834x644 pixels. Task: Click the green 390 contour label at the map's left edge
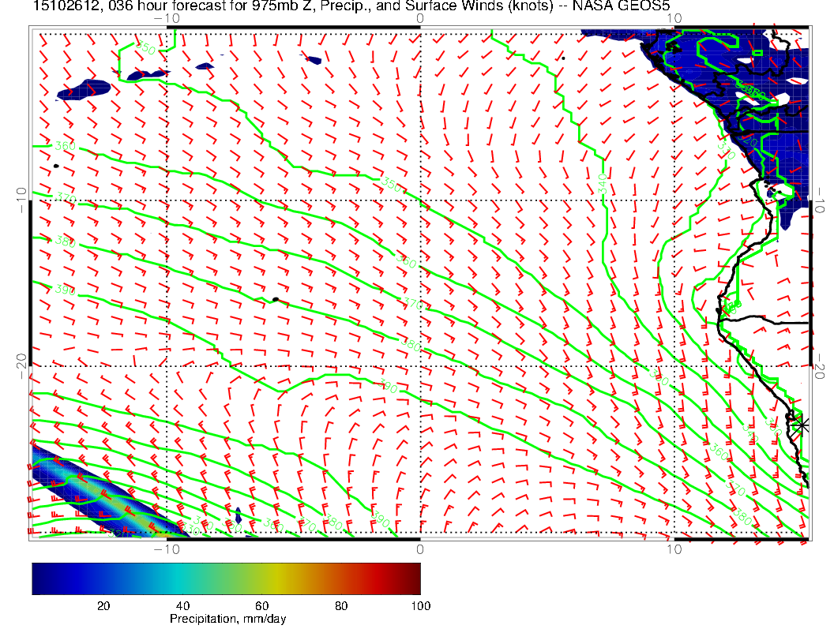tap(65, 290)
